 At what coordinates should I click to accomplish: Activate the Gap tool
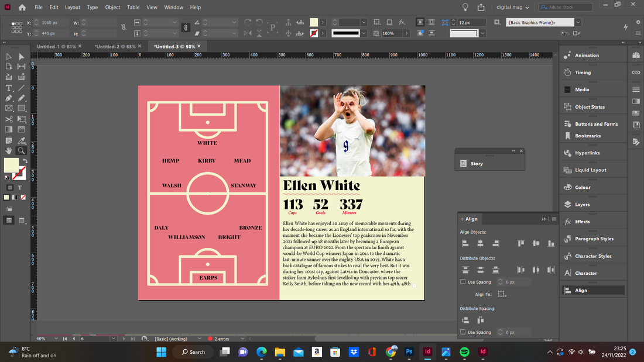click(x=21, y=67)
